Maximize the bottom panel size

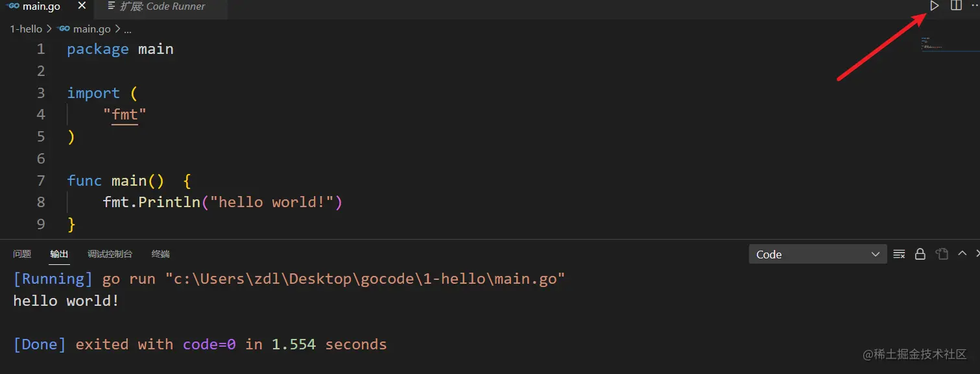pyautogui.click(x=962, y=254)
